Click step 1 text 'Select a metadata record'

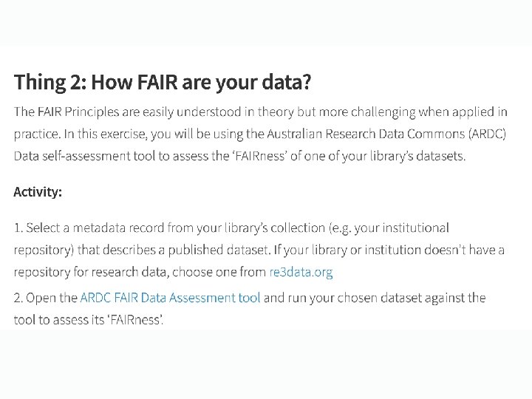[x=81, y=228]
